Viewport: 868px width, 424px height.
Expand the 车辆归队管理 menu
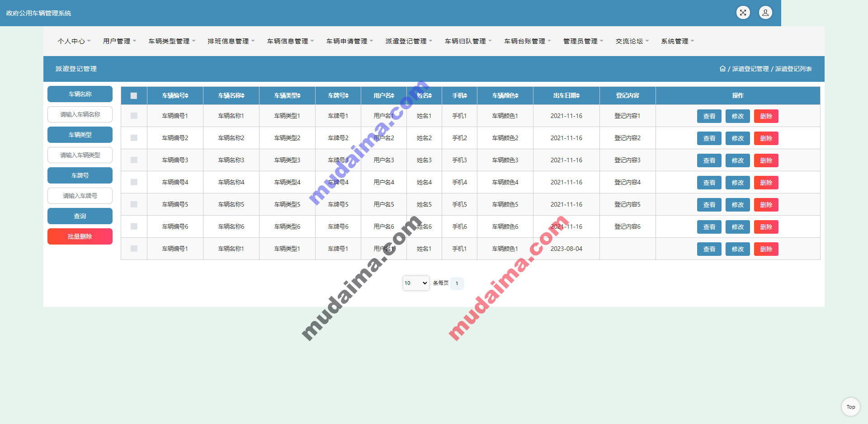(x=468, y=41)
